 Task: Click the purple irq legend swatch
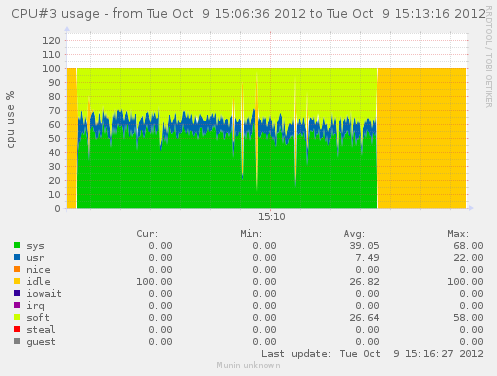17,305
